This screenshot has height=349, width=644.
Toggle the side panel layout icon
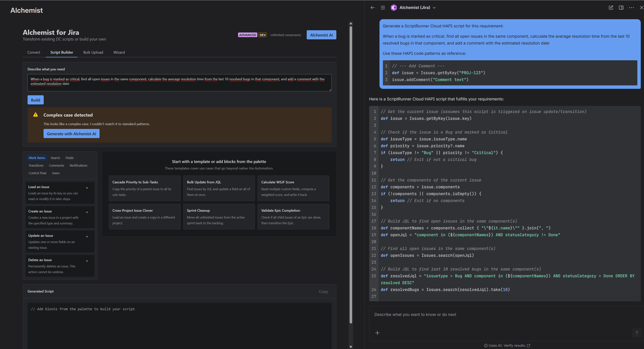tap(621, 7)
